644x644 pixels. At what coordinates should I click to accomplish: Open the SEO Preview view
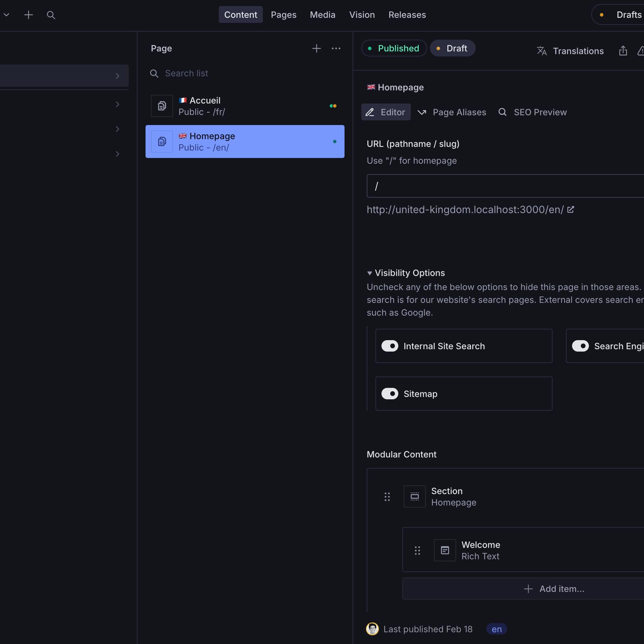click(532, 112)
